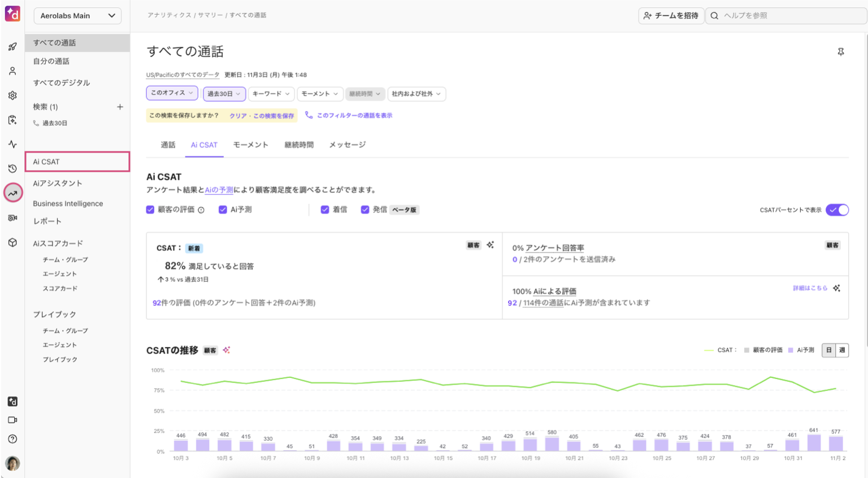Toggle the 発信 checkbox

click(365, 210)
